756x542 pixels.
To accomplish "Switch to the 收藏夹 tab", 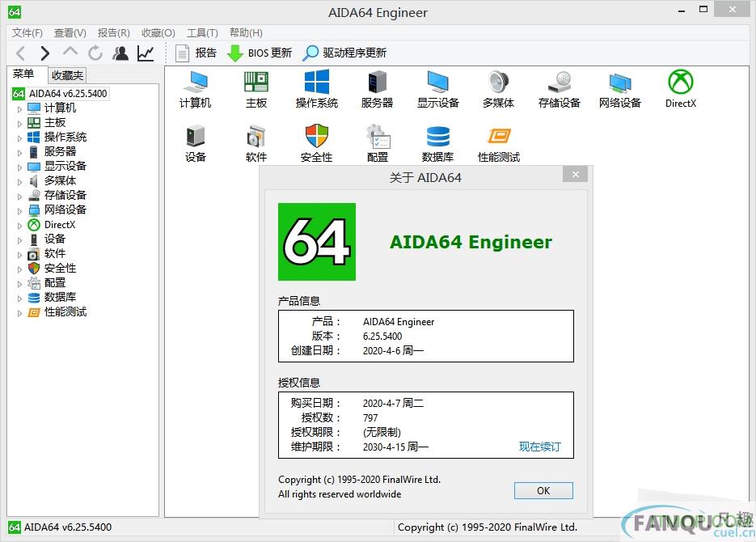I will coord(67,76).
